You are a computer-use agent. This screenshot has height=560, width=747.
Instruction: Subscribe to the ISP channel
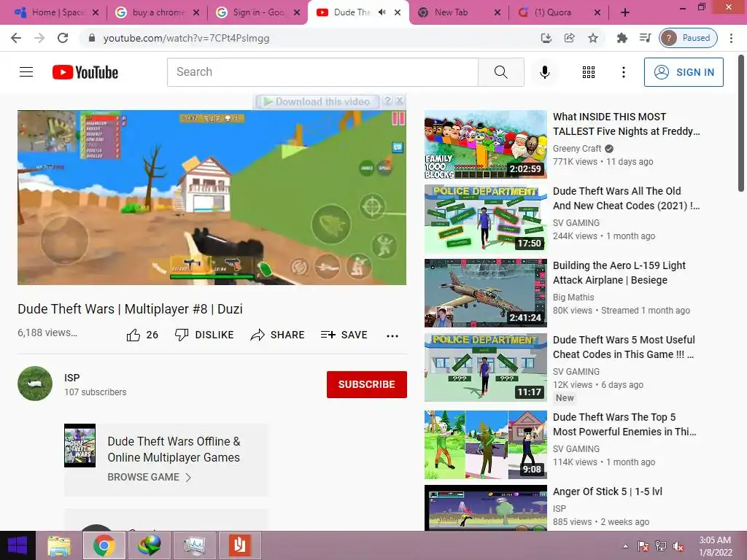coord(366,384)
